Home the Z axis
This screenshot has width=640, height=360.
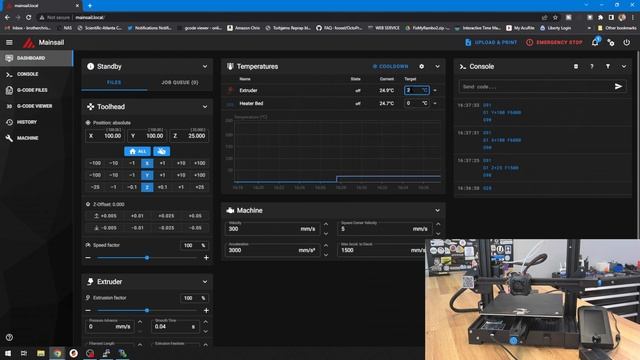click(147, 187)
